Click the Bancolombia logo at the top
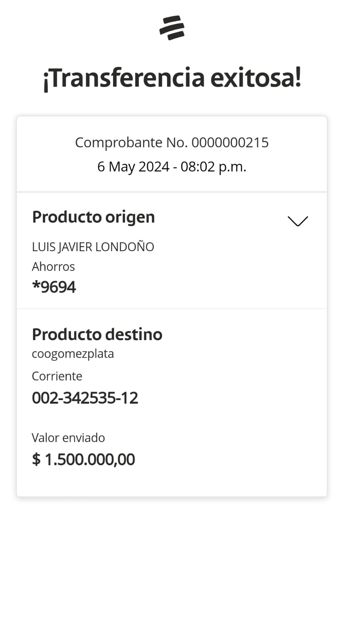 (x=172, y=28)
